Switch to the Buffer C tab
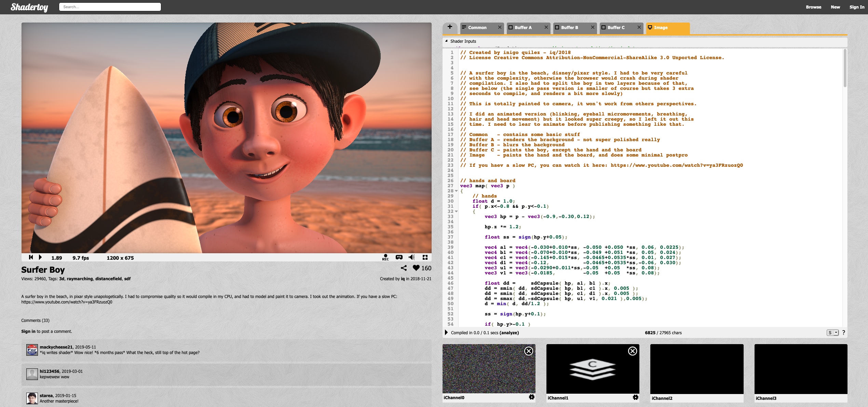 click(616, 28)
